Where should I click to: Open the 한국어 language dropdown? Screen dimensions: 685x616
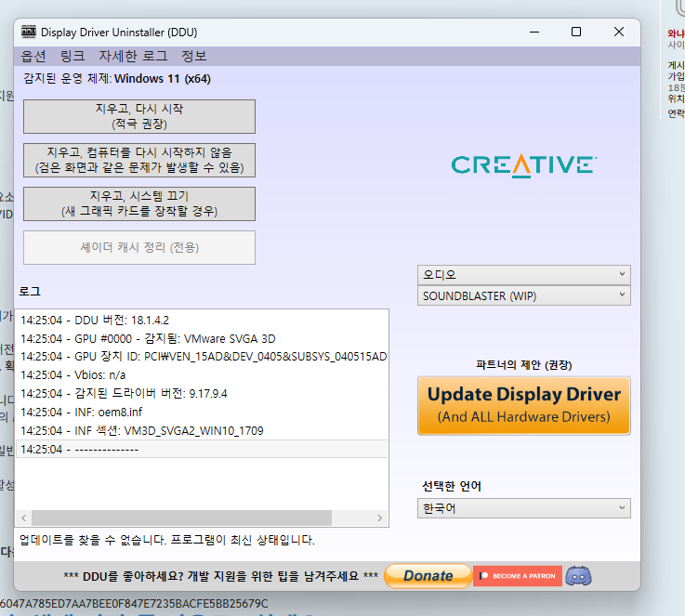[524, 508]
